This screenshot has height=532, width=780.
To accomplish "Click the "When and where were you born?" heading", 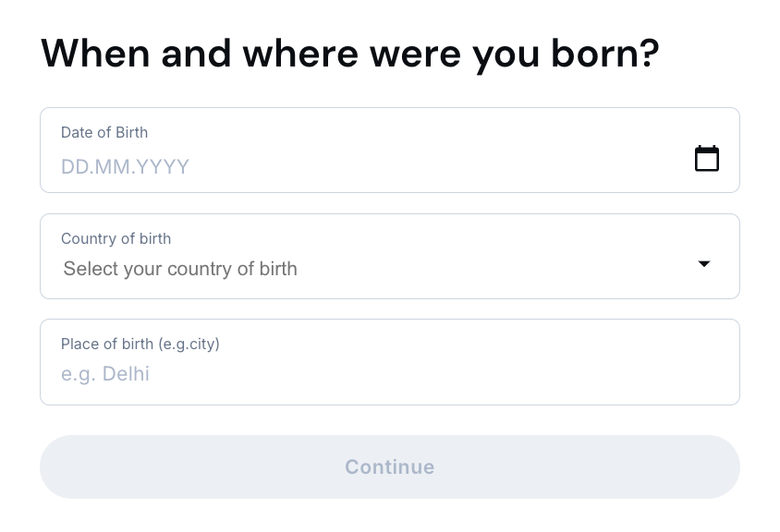I will (x=350, y=54).
